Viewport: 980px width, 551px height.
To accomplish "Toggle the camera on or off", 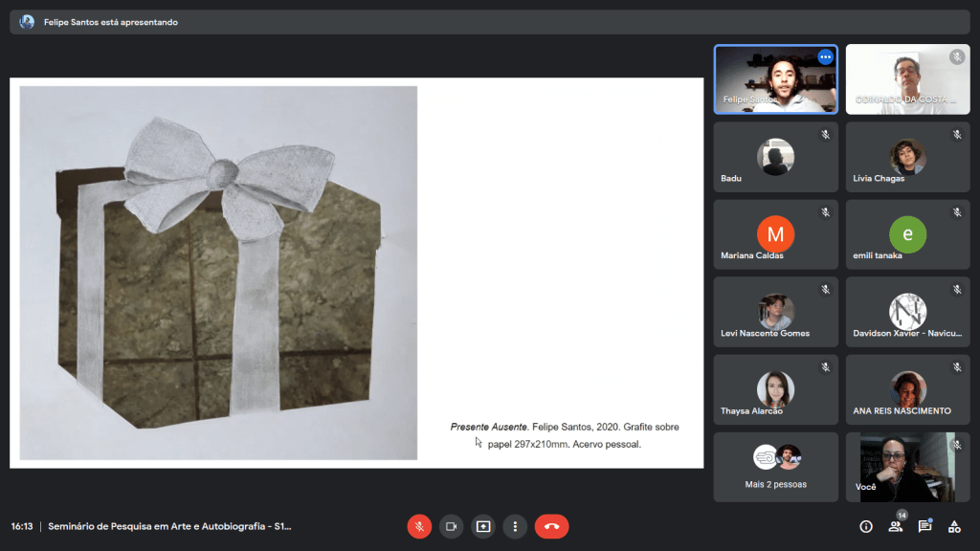I will coord(451,526).
